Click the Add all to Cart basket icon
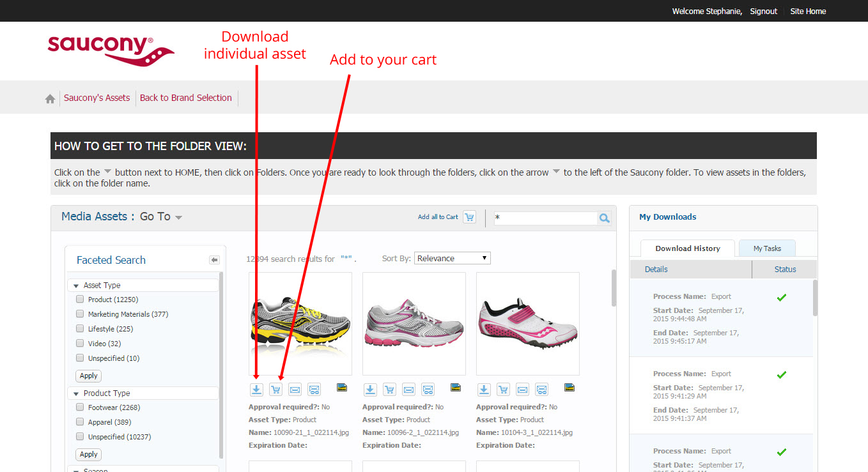Screen dimensions: 868x472 [470, 217]
